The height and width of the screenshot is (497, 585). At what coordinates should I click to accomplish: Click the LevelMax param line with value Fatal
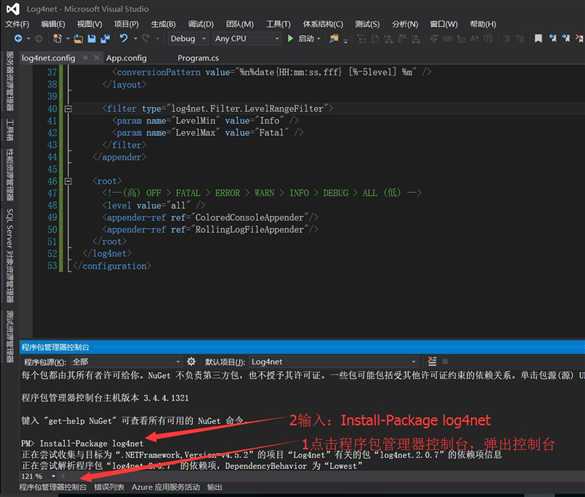click(208, 132)
